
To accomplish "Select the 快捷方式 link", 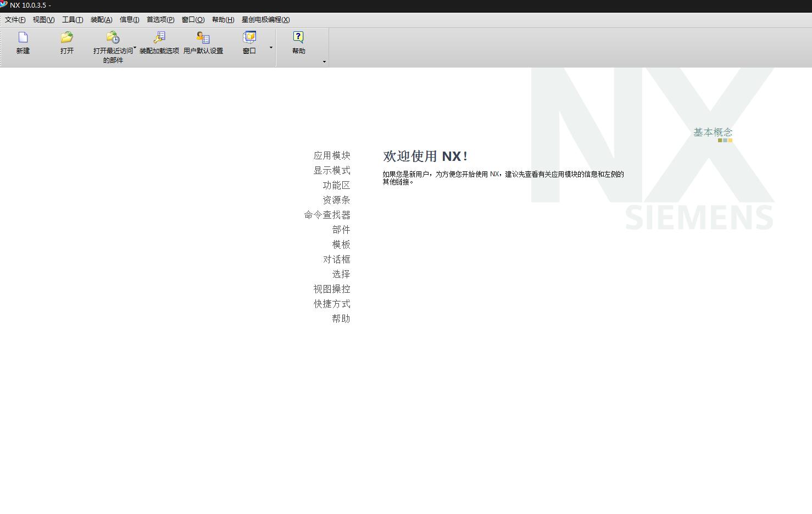I will [332, 304].
